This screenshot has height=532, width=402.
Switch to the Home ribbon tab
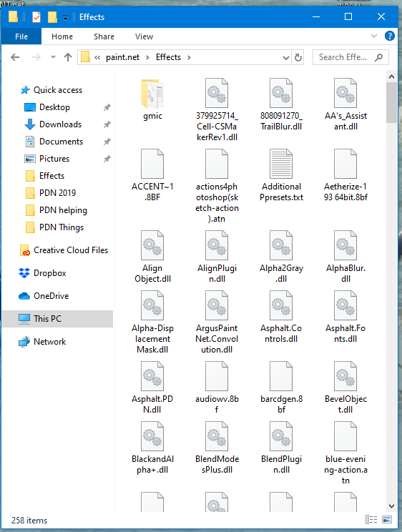coord(62,36)
